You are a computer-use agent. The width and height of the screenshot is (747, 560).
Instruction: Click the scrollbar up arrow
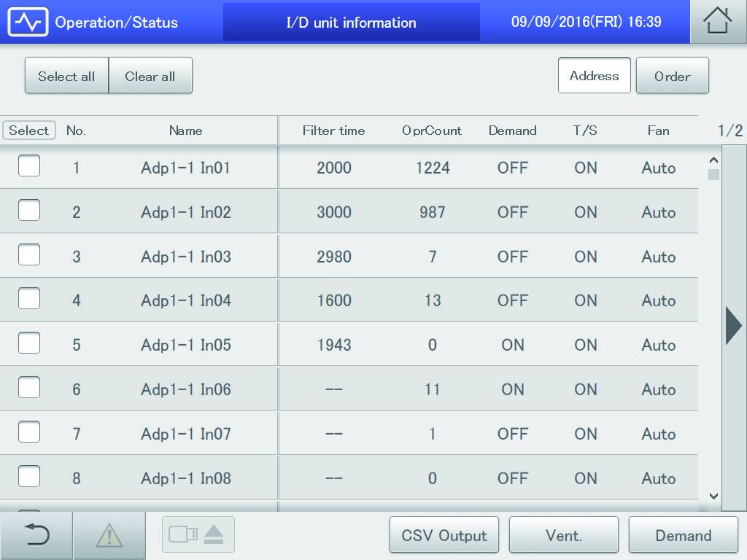[x=713, y=160]
